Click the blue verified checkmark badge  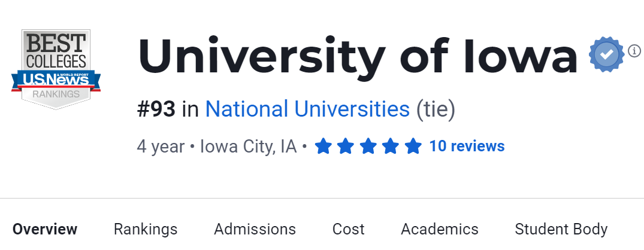606,54
